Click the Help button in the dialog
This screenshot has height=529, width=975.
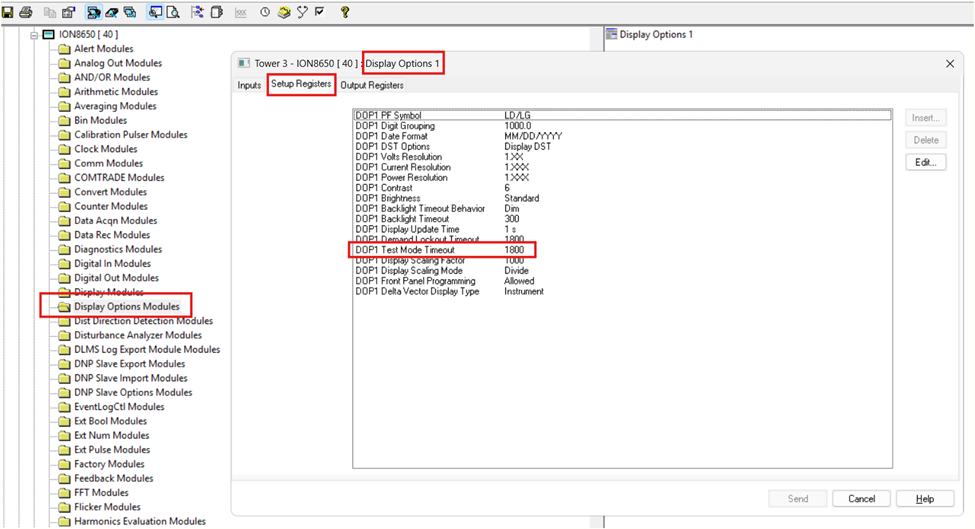pyautogui.click(x=925, y=499)
